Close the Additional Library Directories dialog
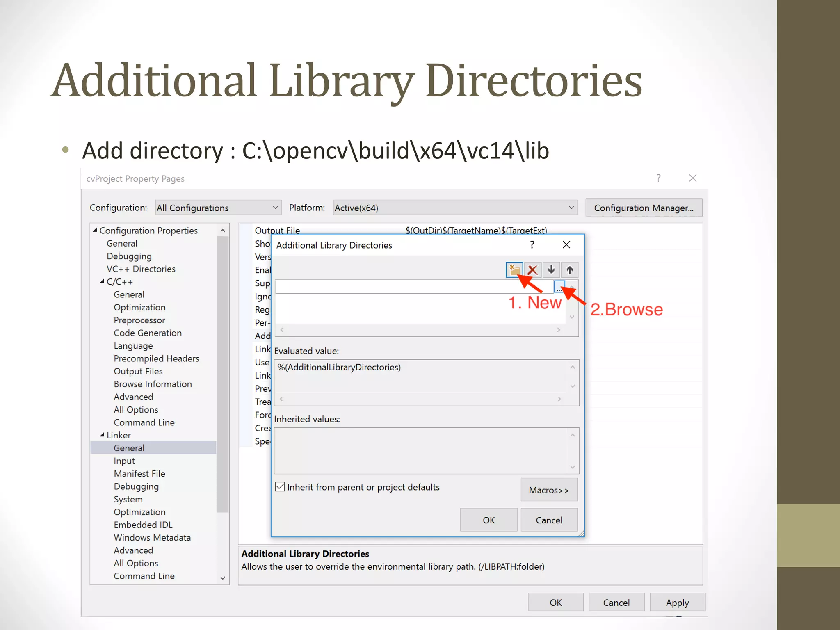The image size is (840, 630). point(566,245)
